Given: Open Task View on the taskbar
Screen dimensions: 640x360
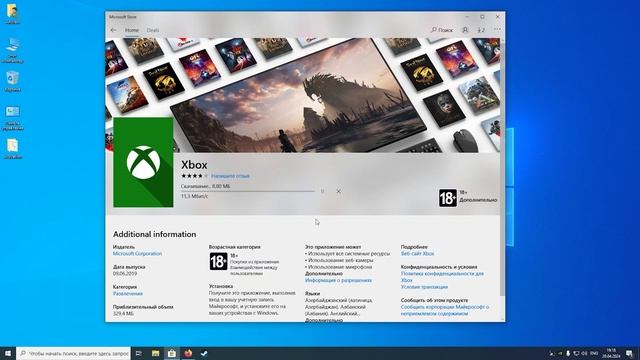Looking at the screenshot, I should (139, 353).
